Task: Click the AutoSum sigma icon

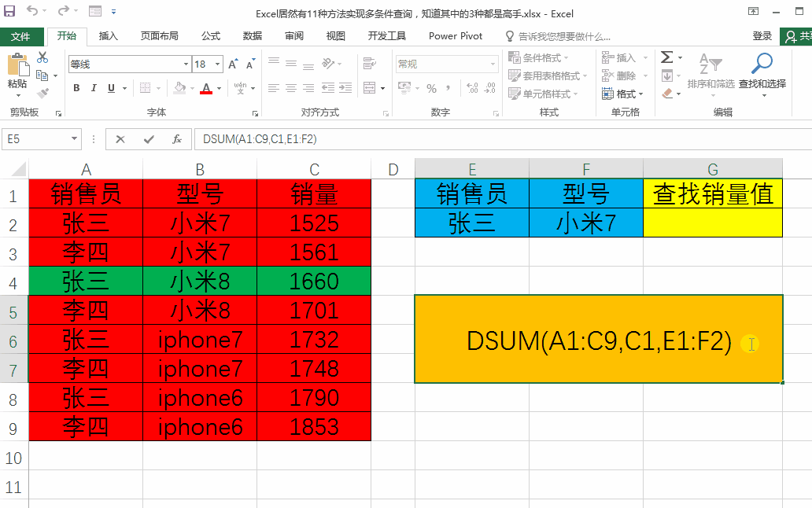Action: click(667, 57)
